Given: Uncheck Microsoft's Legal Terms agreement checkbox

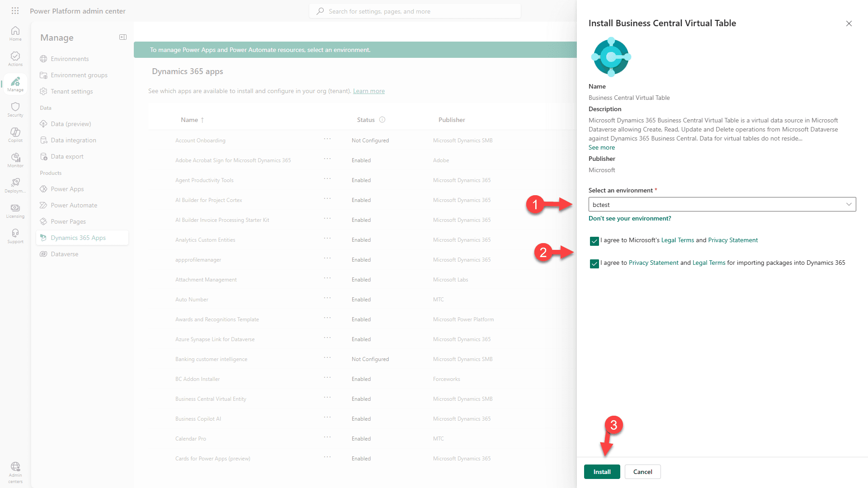Looking at the screenshot, I should 594,241.
